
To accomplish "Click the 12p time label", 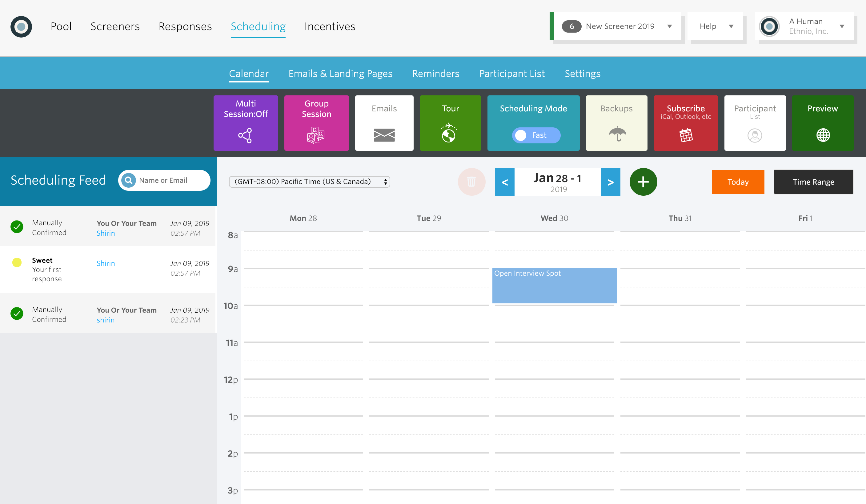I will pyautogui.click(x=231, y=380).
